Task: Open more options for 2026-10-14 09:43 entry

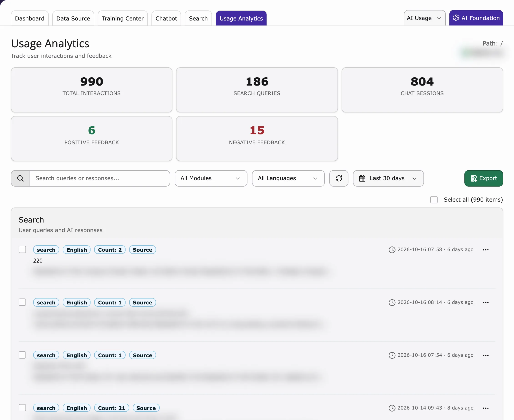Action: coord(486,408)
